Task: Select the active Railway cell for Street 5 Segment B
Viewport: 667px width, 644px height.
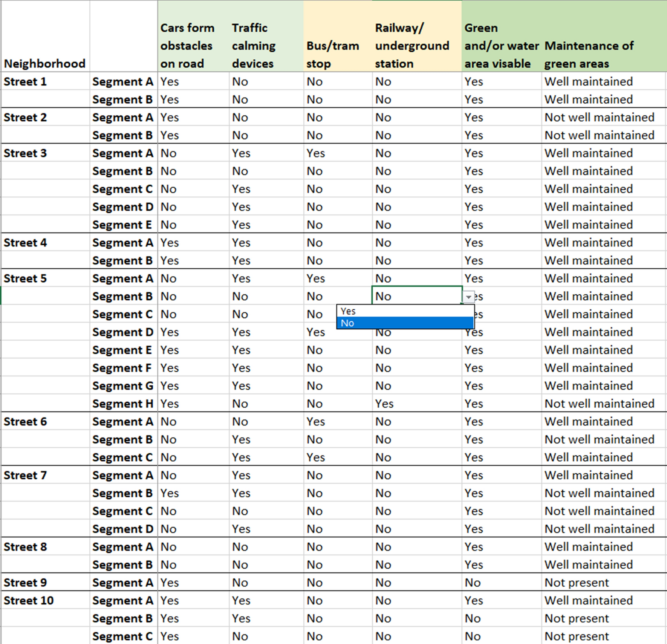Action: (x=417, y=296)
